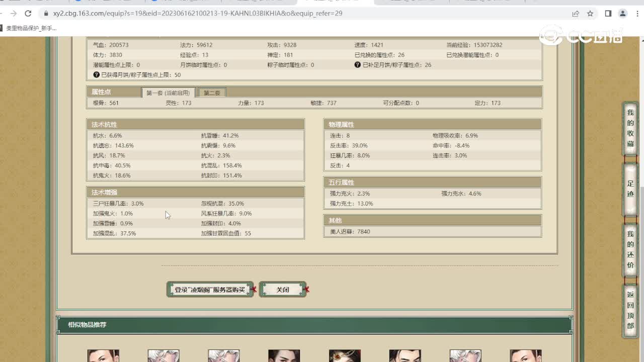The width and height of the screenshot is (644, 362).
Task: Click 返回顶部 to return to top
Action: (x=630, y=310)
